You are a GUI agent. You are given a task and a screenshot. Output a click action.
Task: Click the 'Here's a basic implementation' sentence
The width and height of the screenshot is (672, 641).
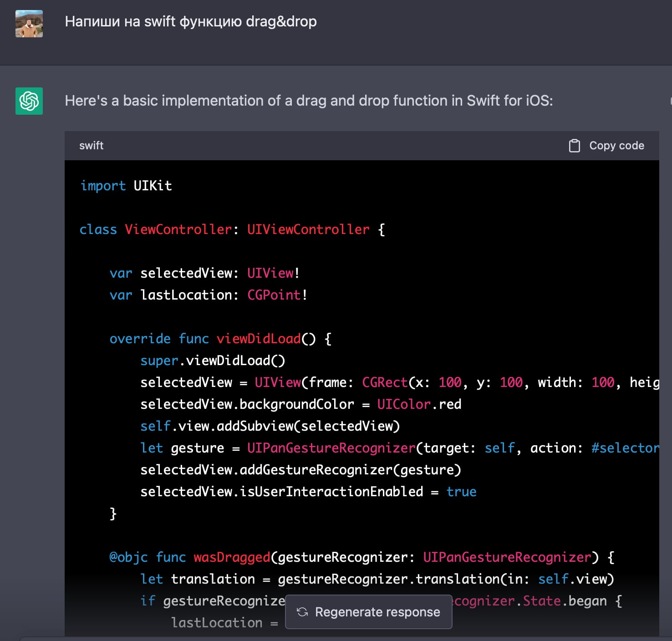(309, 101)
